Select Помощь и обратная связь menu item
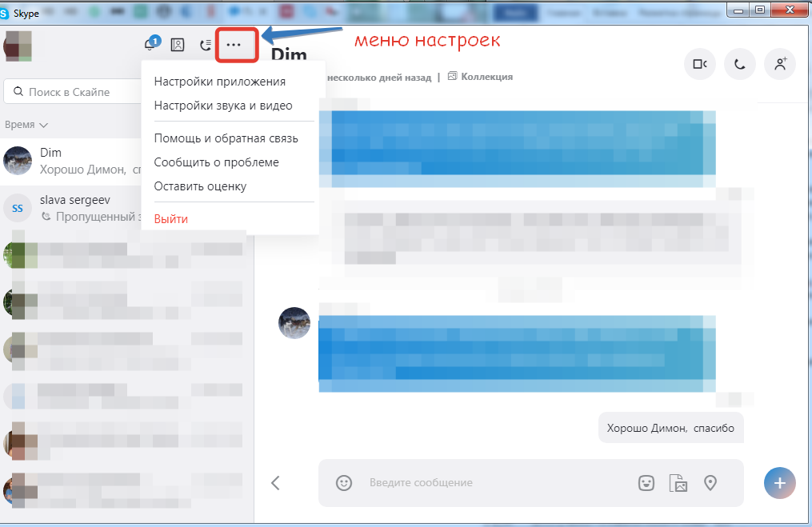 tap(226, 138)
